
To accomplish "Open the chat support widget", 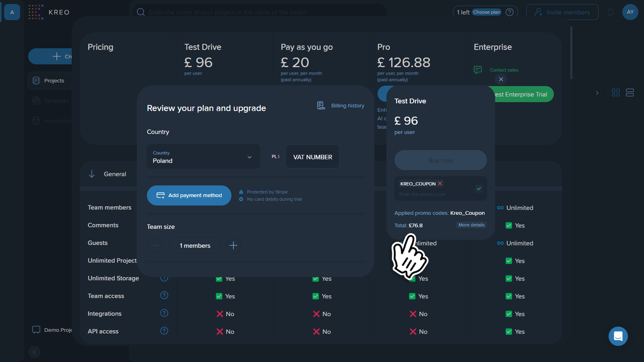I will click(x=618, y=336).
